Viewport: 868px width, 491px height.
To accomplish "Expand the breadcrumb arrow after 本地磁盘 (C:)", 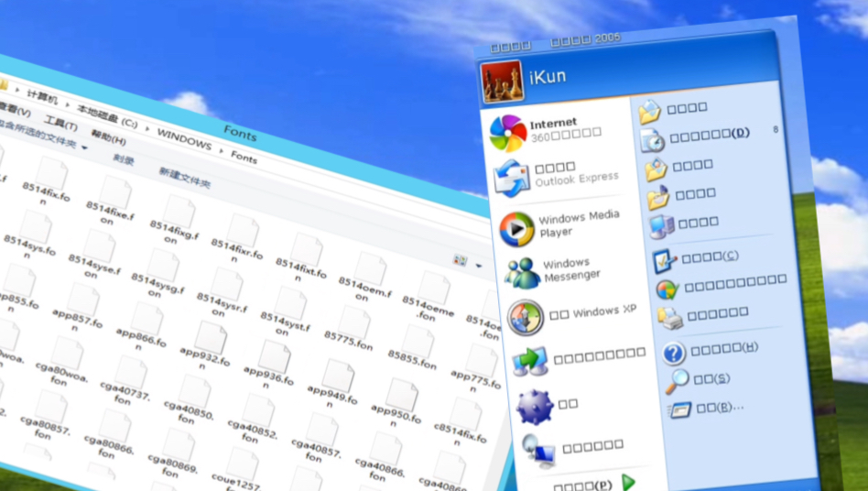I will click(x=147, y=128).
